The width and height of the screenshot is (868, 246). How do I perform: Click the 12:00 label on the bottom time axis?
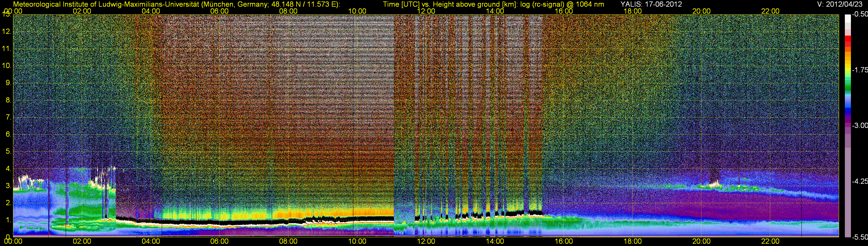(x=426, y=241)
